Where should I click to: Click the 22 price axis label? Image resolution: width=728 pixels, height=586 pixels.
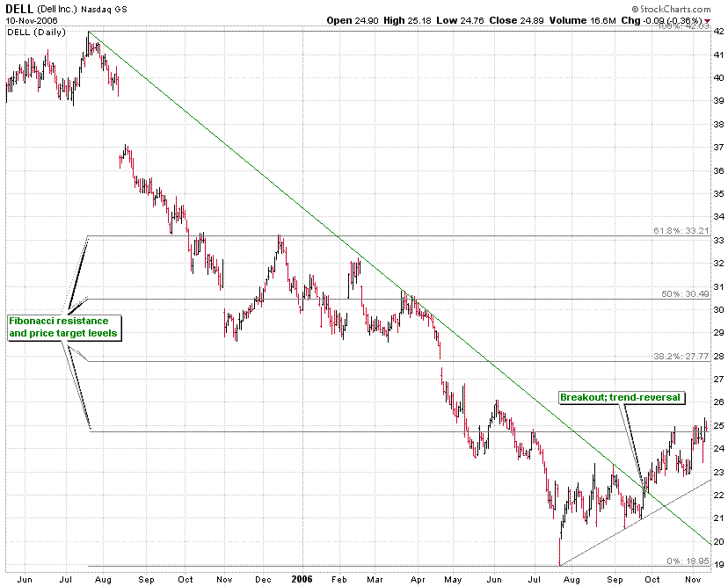point(718,495)
